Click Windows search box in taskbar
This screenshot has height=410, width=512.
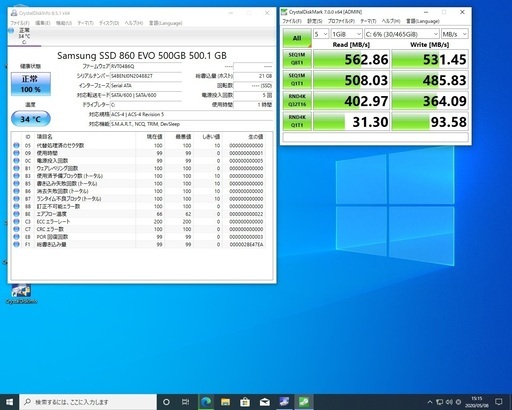[88, 402]
